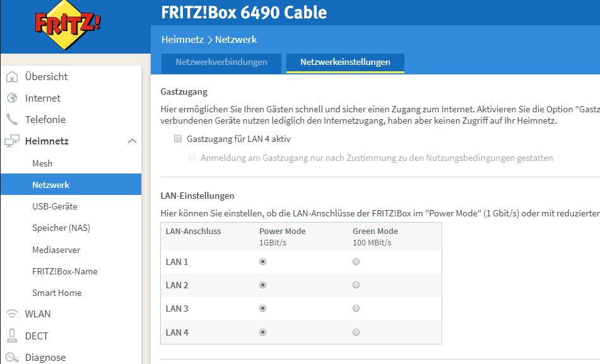Set LAN 3 to Green Mode
The image size is (600, 364).
coord(356,308)
